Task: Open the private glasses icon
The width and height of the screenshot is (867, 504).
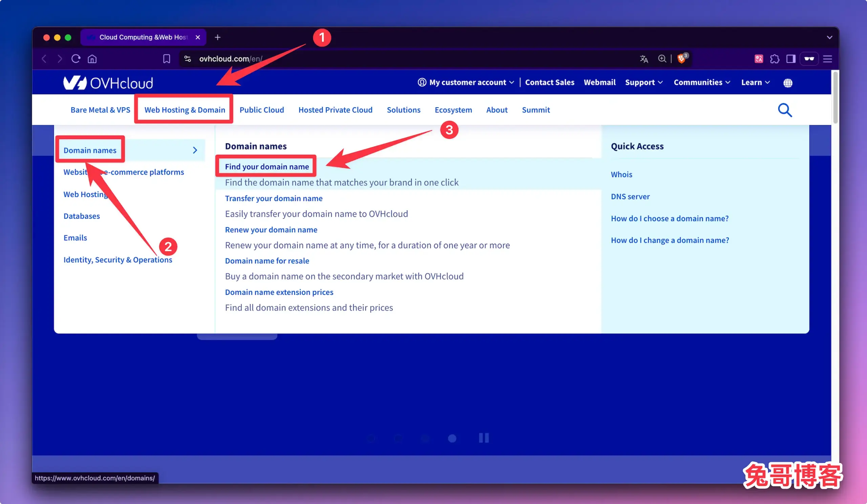Action: (809, 59)
